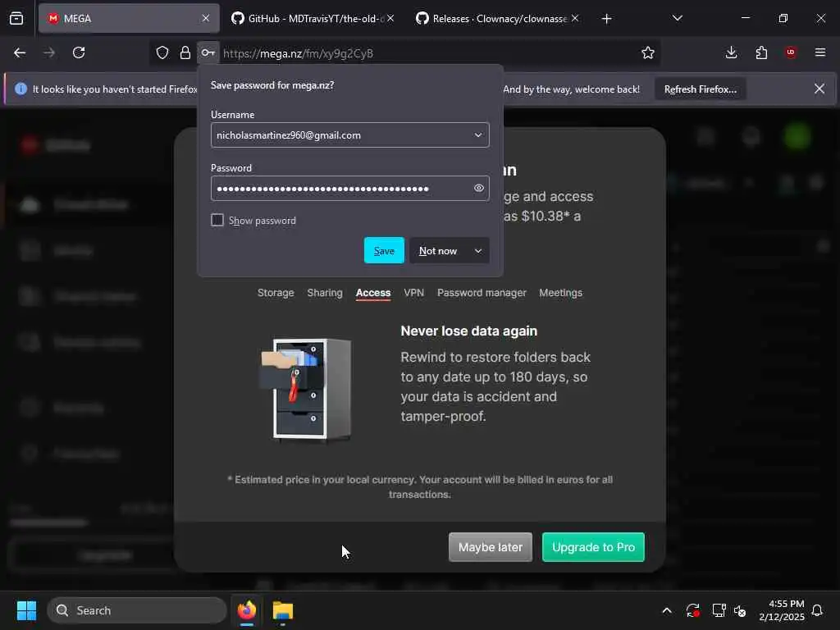This screenshot has width=840, height=630.
Task: Click the info icon in notification bar
Action: [21, 89]
